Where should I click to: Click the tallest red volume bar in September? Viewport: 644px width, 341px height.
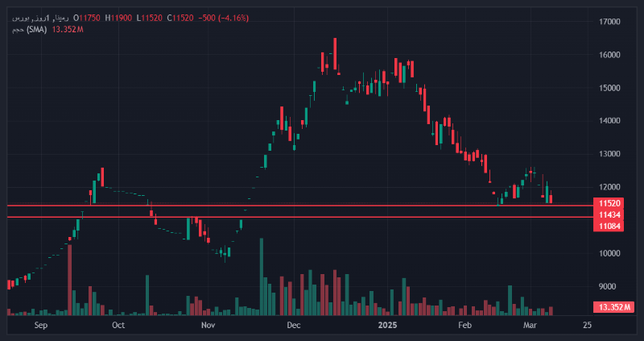[x=70, y=280]
